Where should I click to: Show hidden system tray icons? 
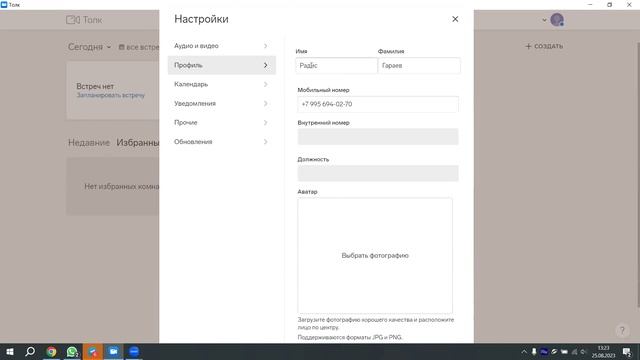tap(524, 351)
